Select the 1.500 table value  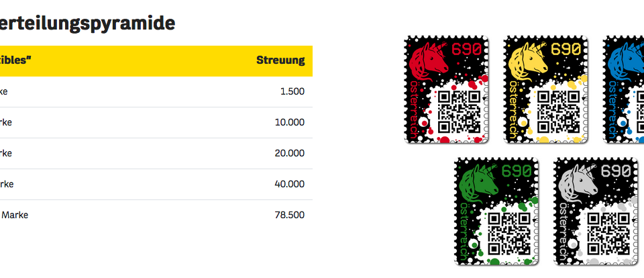pos(292,91)
